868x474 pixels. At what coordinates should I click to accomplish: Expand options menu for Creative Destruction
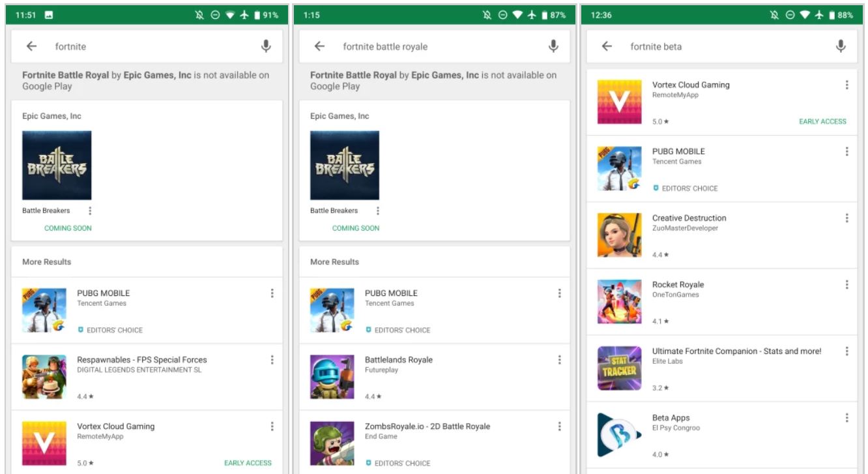pos(846,218)
